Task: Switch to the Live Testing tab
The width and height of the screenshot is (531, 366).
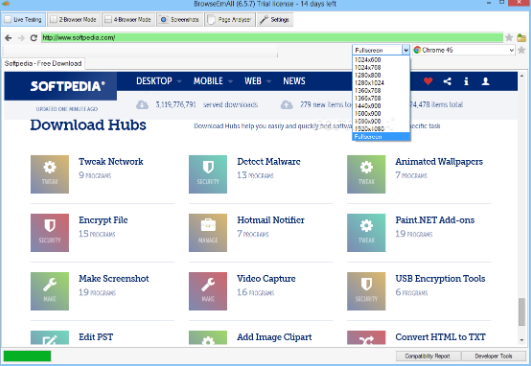Action: (x=23, y=20)
